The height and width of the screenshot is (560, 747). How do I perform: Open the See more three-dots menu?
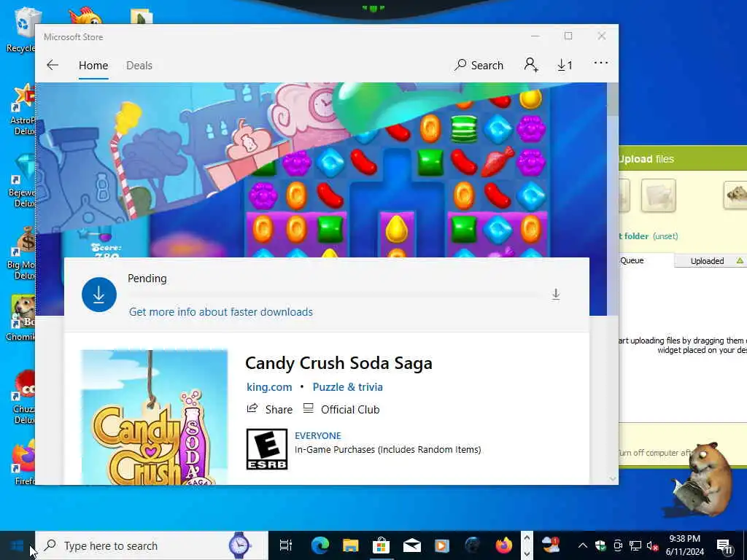tap(601, 63)
